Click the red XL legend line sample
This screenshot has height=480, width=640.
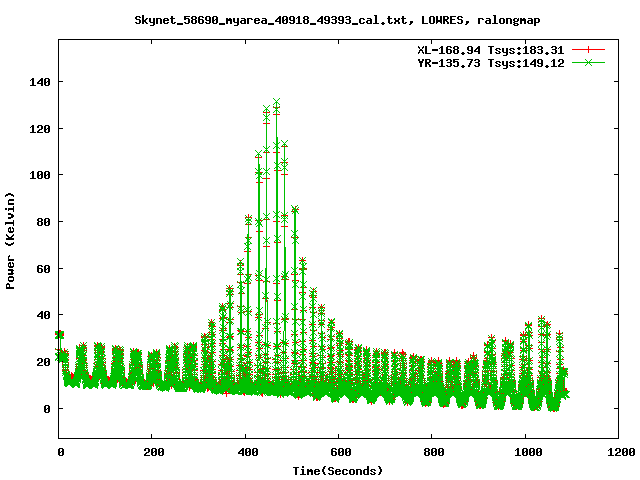(588, 50)
